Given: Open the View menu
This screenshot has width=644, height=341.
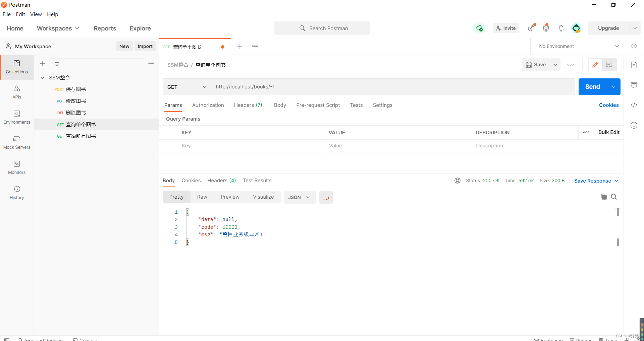Looking at the screenshot, I should point(36,14).
